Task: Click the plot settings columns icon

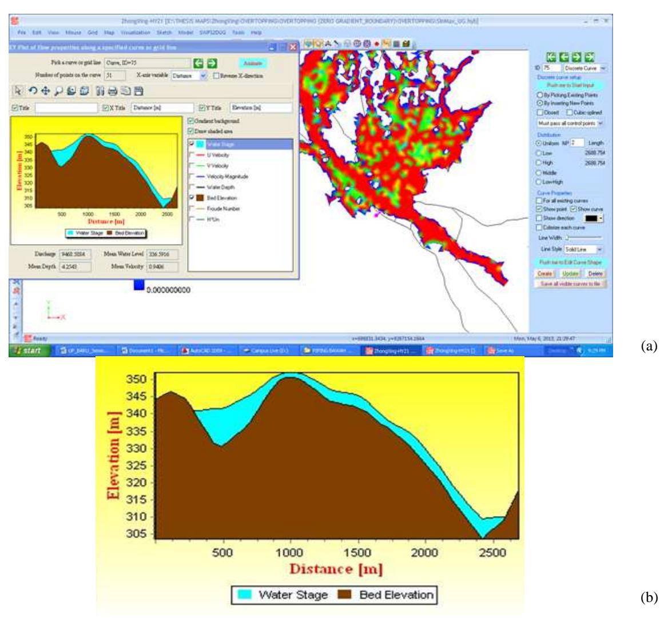Action: [100, 91]
